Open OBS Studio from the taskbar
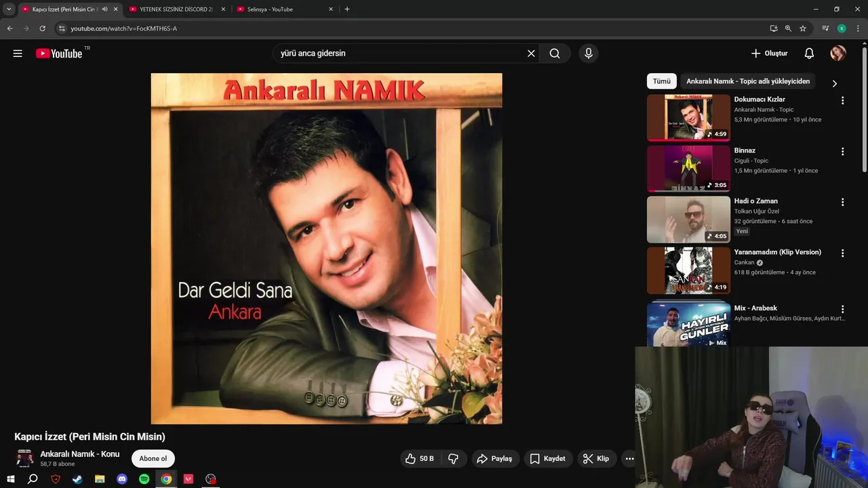Screen dimensions: 868x488 211,479
